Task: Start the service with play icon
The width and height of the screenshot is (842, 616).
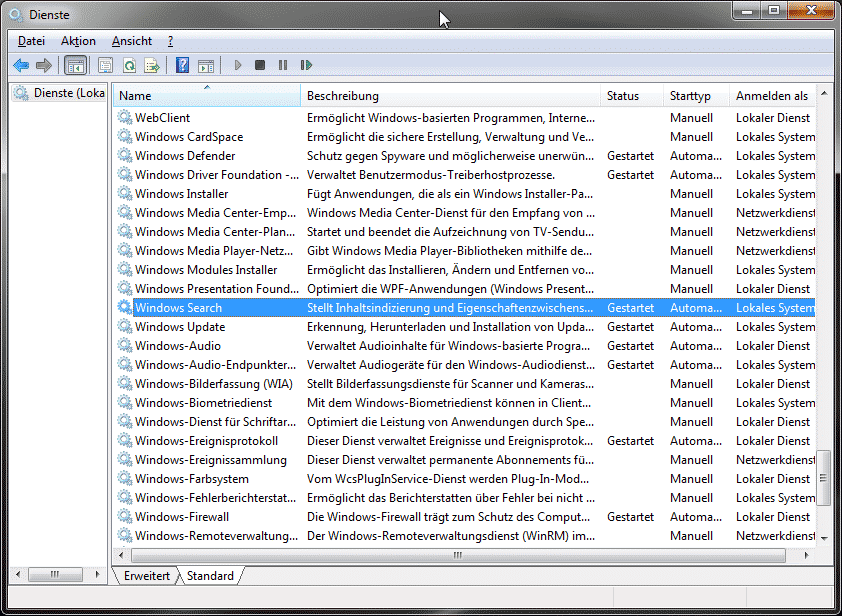Action: pos(238,66)
